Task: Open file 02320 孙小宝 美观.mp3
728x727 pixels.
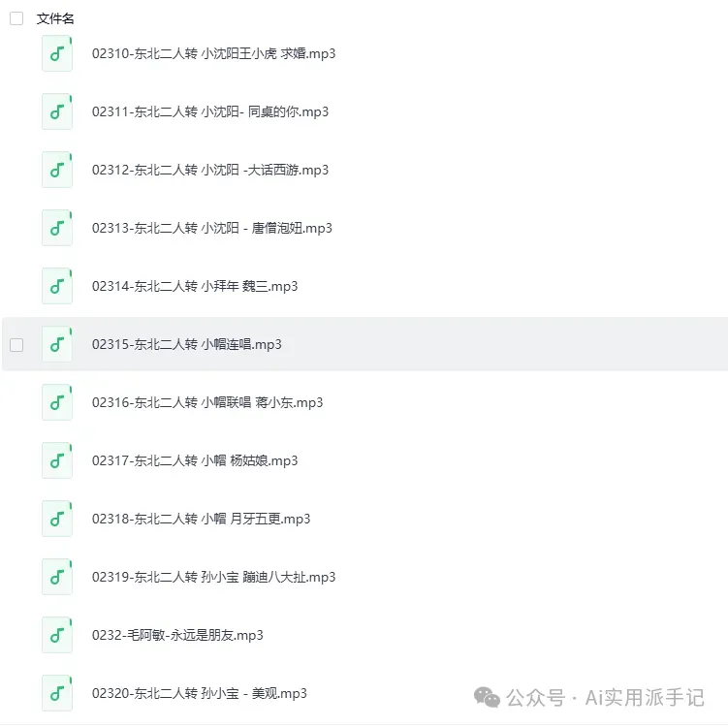Action: click(x=199, y=693)
